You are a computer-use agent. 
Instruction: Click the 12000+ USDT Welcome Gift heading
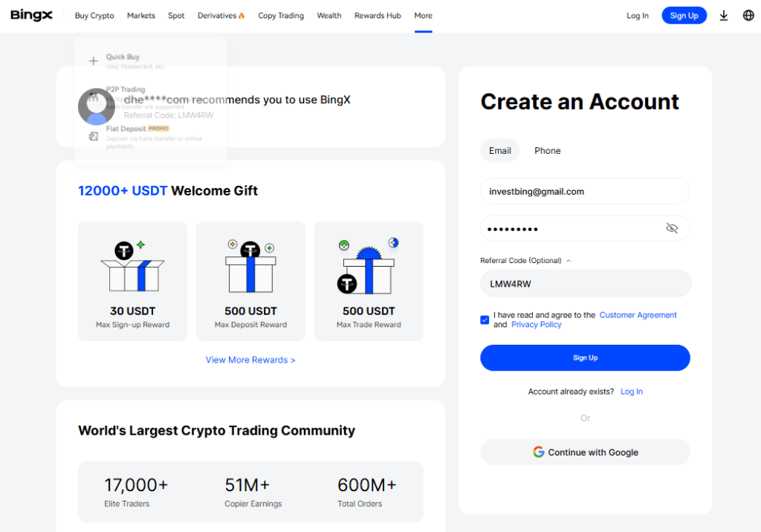point(168,191)
